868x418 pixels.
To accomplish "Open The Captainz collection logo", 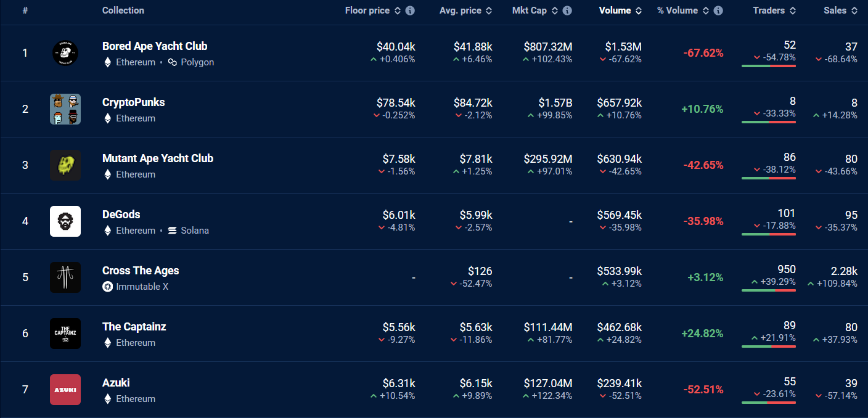I will [x=65, y=334].
